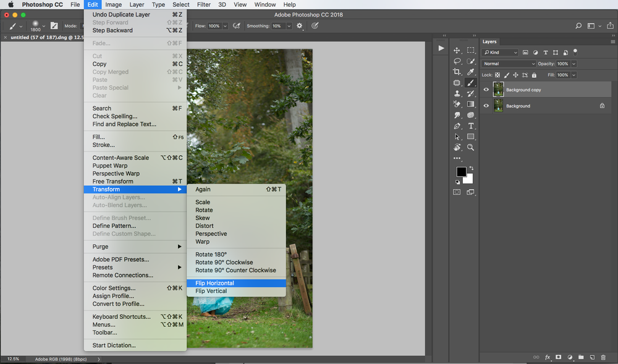Click the Delete Layer trash icon
Viewport: 618px width, 364px height.
(x=603, y=357)
